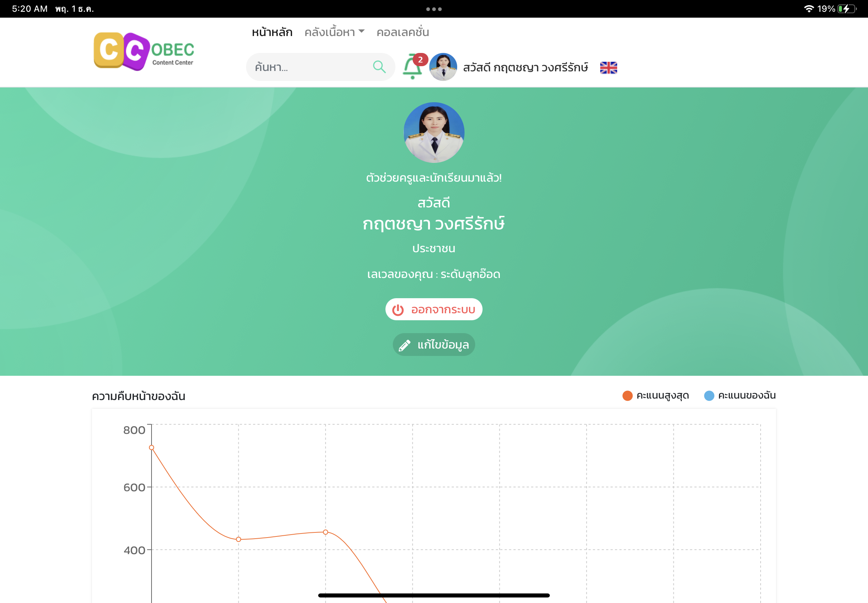
Task: Open the notification bell
Action: click(x=412, y=67)
